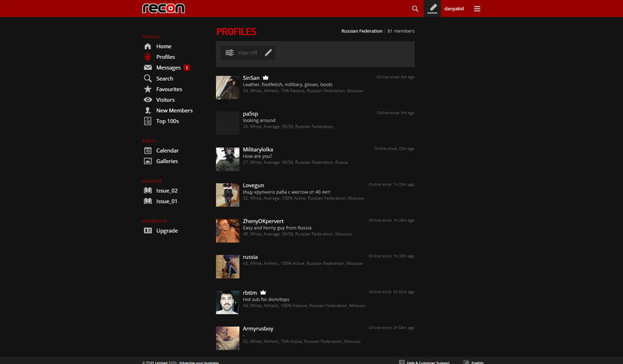Open Issue_02 magazine link
623x364 pixels.
tap(167, 191)
